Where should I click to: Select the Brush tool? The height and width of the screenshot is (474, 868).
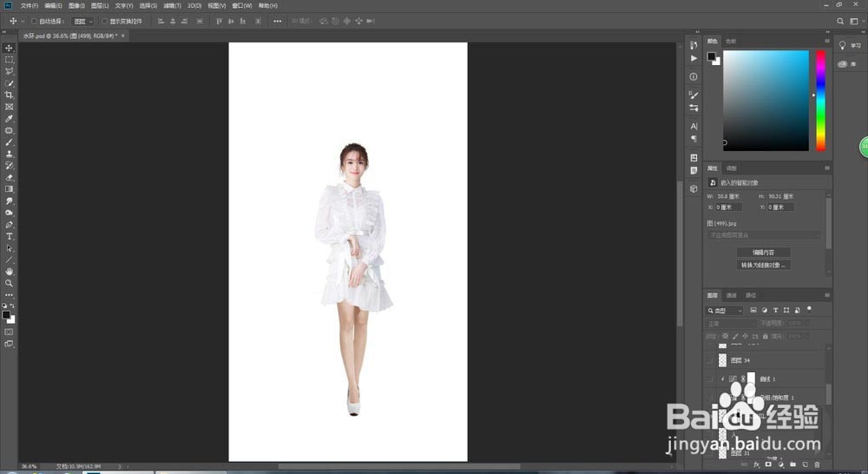pos(9,142)
